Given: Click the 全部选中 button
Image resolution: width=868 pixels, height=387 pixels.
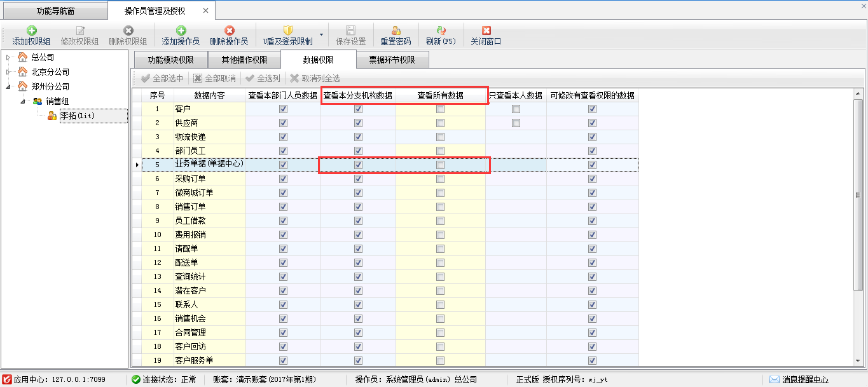Looking at the screenshot, I should coord(162,78).
